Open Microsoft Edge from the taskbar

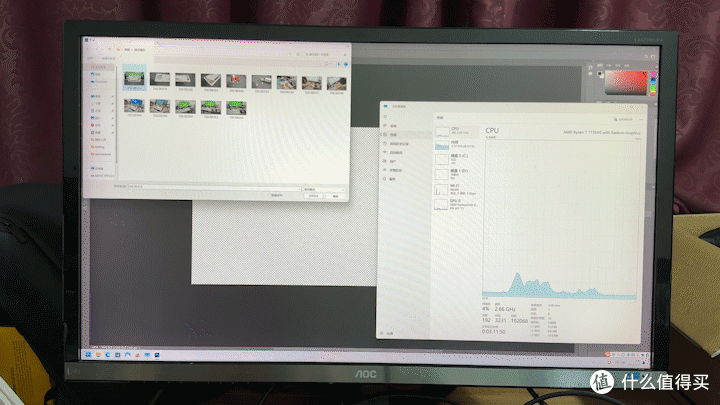[108, 355]
